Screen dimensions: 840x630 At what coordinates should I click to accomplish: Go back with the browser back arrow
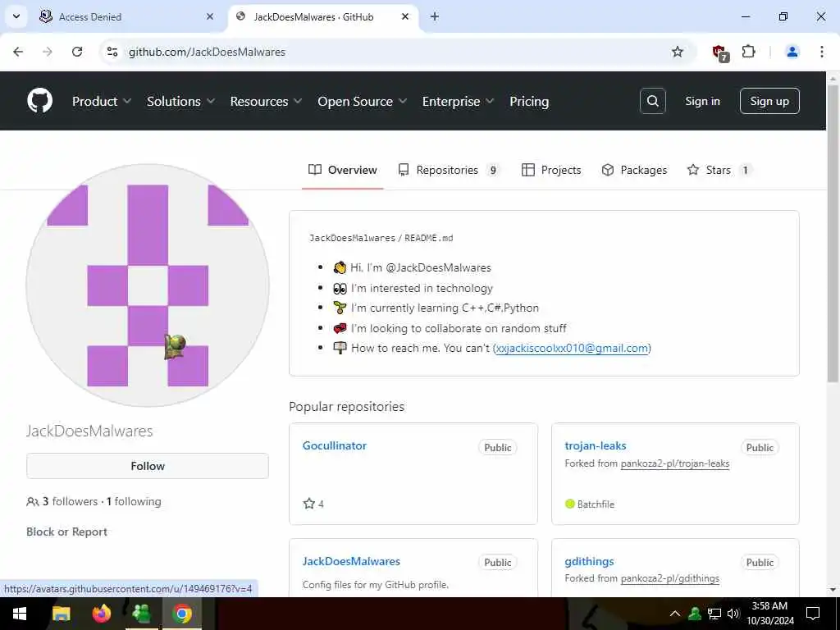pos(18,52)
